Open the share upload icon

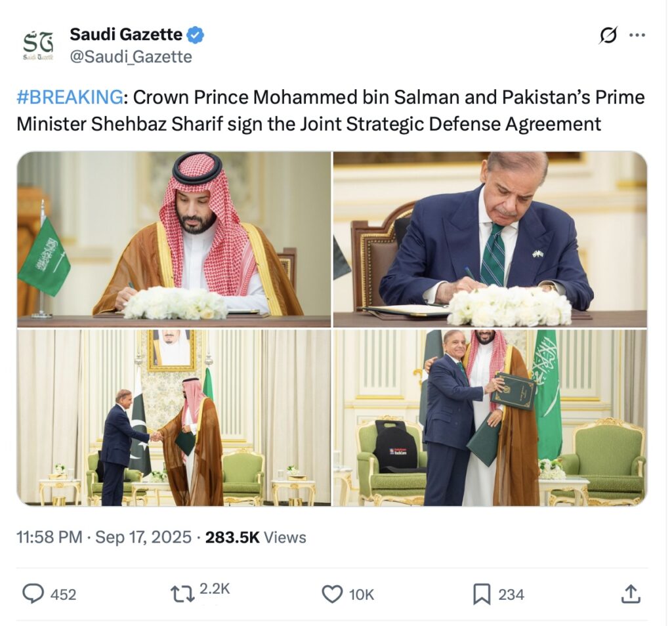[631, 594]
